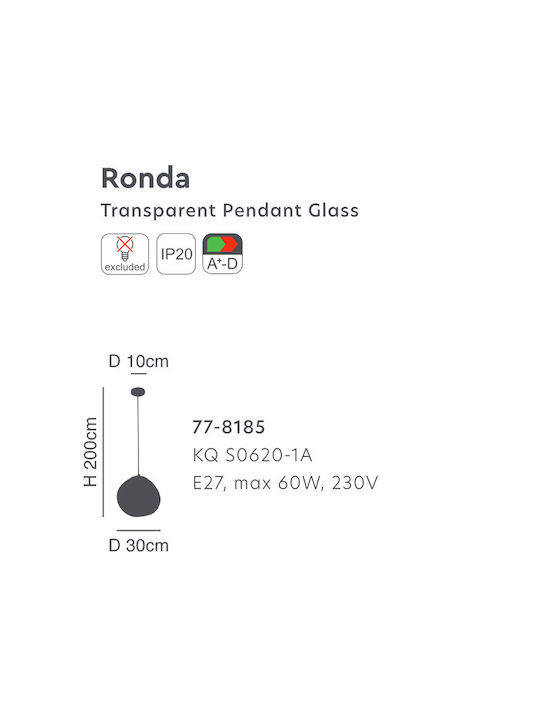Click the D 30cm dimension label
The width and height of the screenshot is (540, 720).
point(139,546)
